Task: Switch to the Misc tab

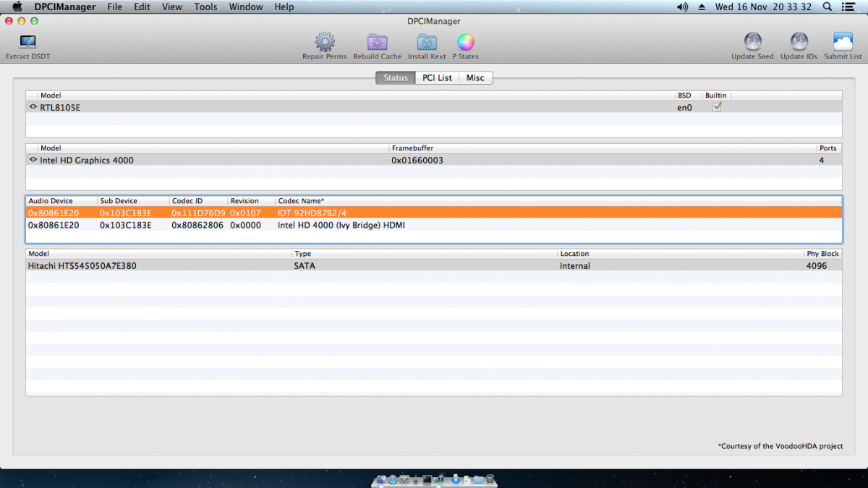Action: click(475, 78)
